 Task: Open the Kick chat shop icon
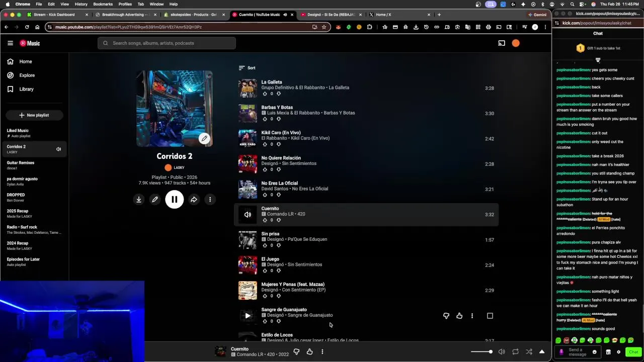pos(608,352)
